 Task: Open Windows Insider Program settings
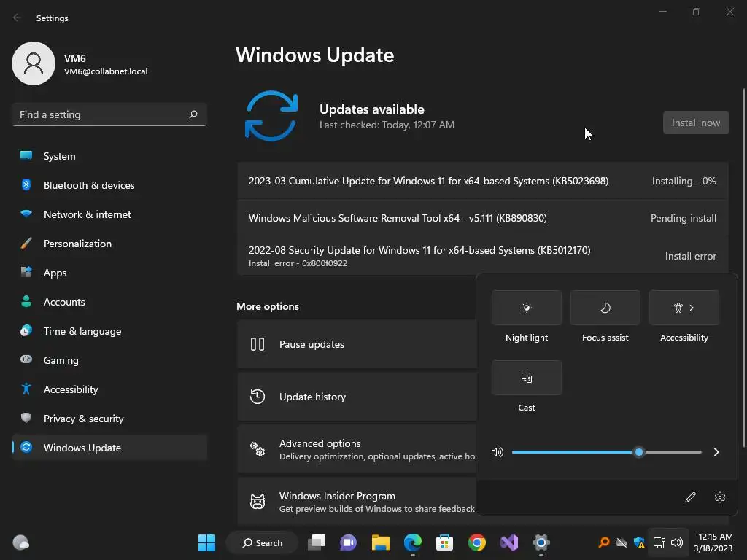point(356,502)
